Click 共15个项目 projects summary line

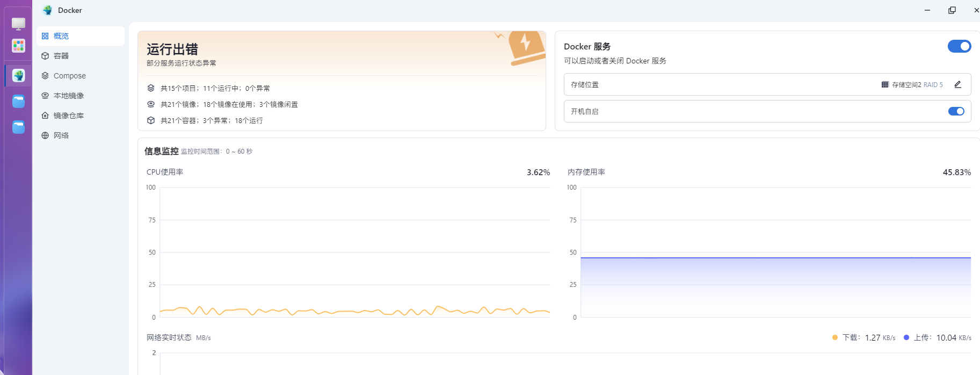215,88
